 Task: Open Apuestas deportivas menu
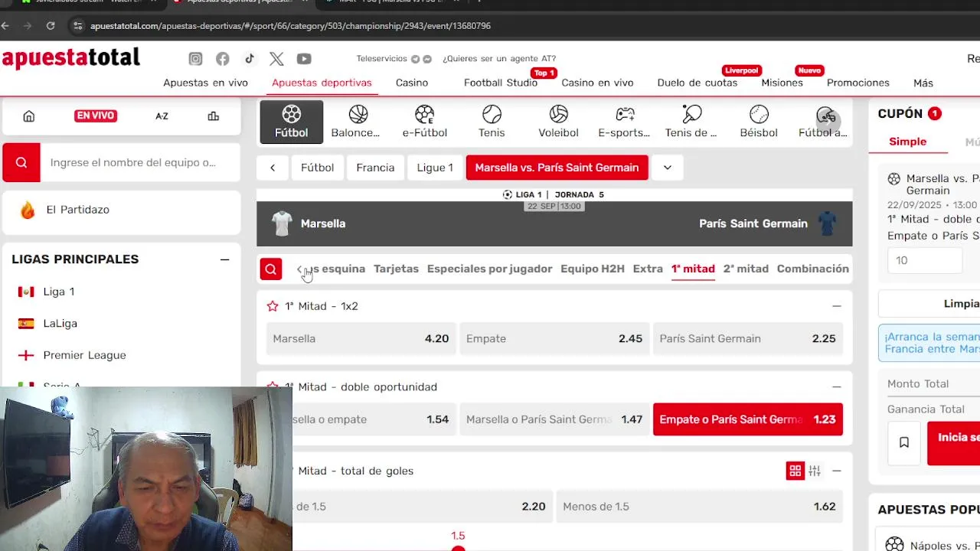[x=322, y=83]
